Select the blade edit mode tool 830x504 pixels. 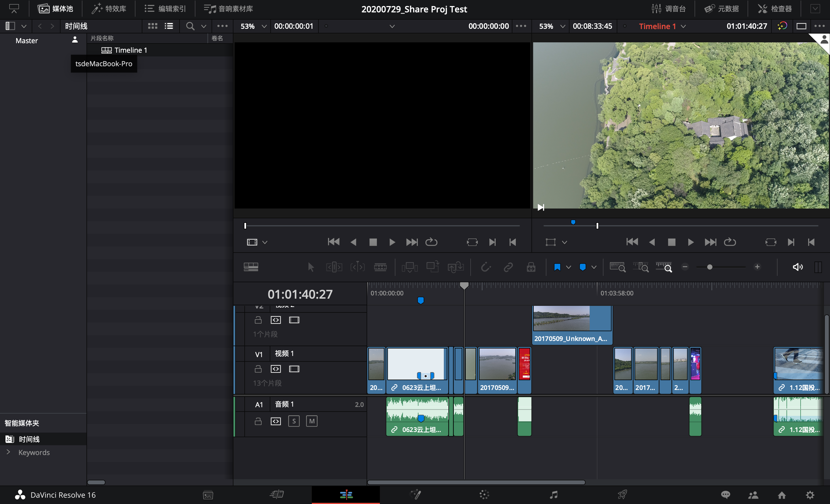pyautogui.click(x=380, y=267)
